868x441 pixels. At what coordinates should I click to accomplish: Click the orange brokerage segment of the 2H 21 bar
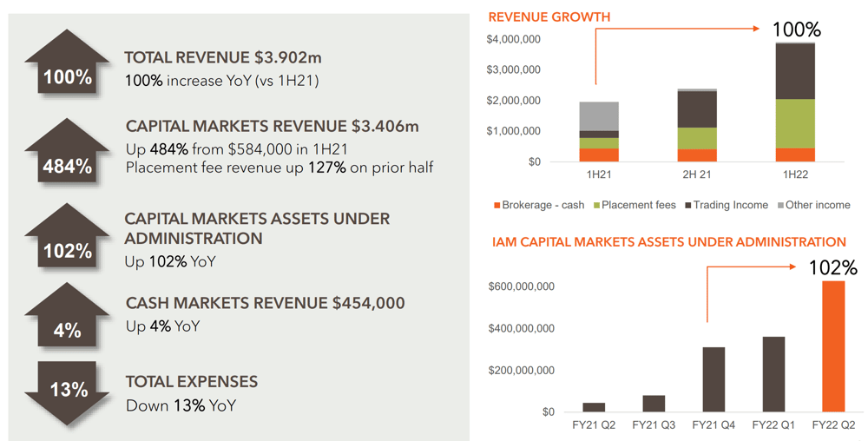click(697, 155)
